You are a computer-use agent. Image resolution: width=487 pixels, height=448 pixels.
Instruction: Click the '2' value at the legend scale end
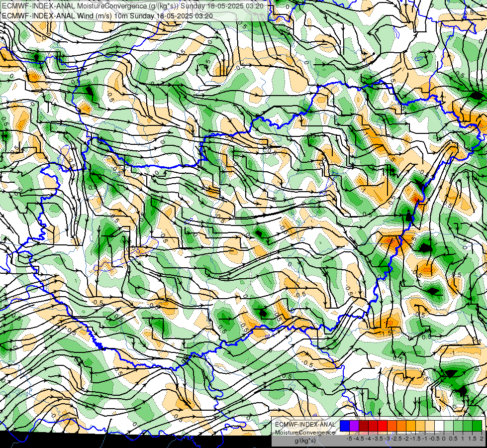pyautogui.click(x=482, y=439)
